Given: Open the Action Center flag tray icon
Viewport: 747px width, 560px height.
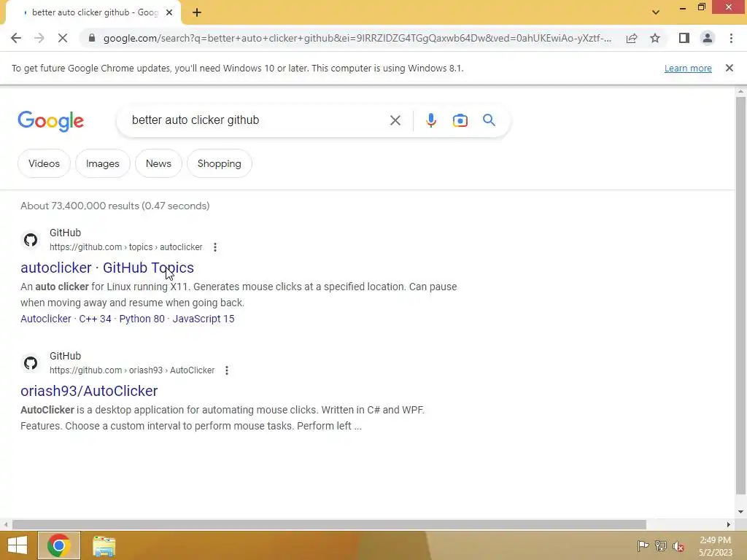Looking at the screenshot, I should [643, 545].
